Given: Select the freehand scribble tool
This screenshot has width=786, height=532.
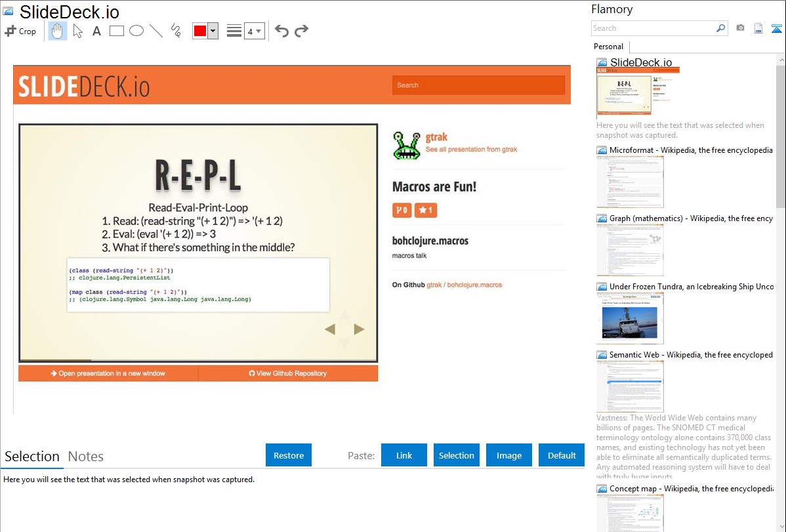Looking at the screenshot, I should tap(176, 31).
